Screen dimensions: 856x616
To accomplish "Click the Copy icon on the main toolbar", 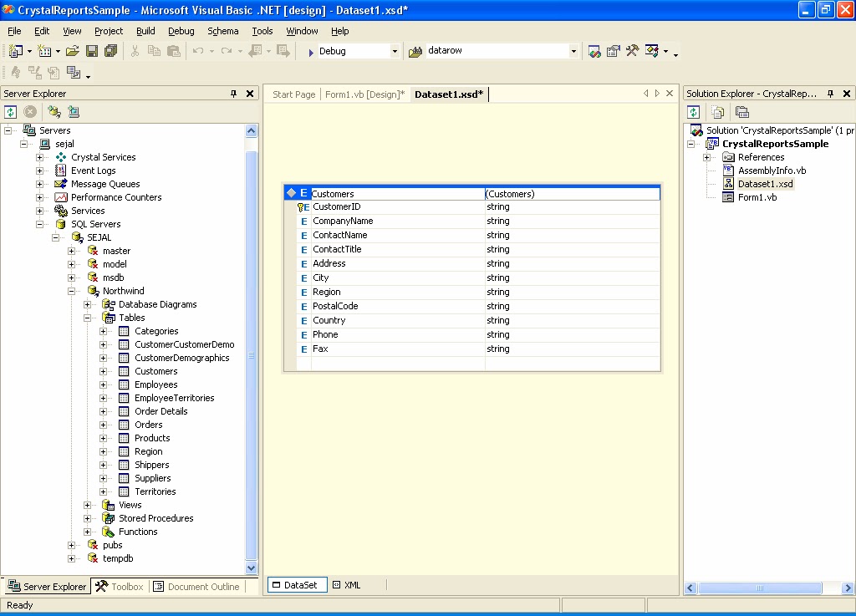I will point(154,51).
